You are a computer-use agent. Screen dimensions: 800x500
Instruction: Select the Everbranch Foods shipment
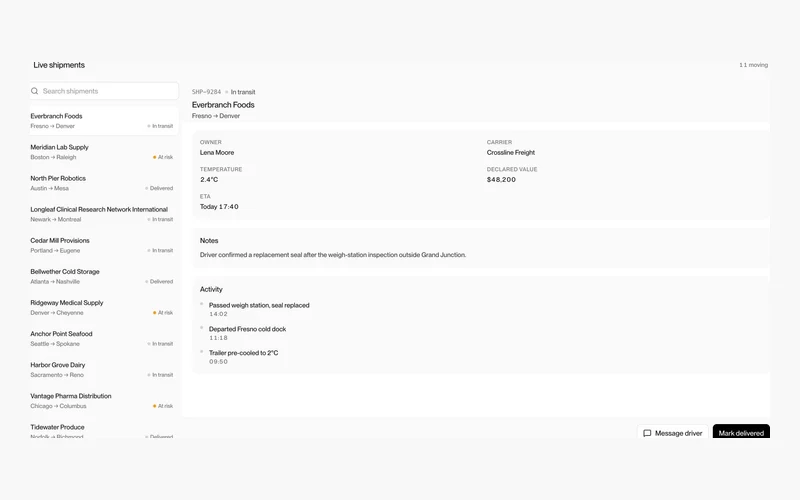pos(104,121)
